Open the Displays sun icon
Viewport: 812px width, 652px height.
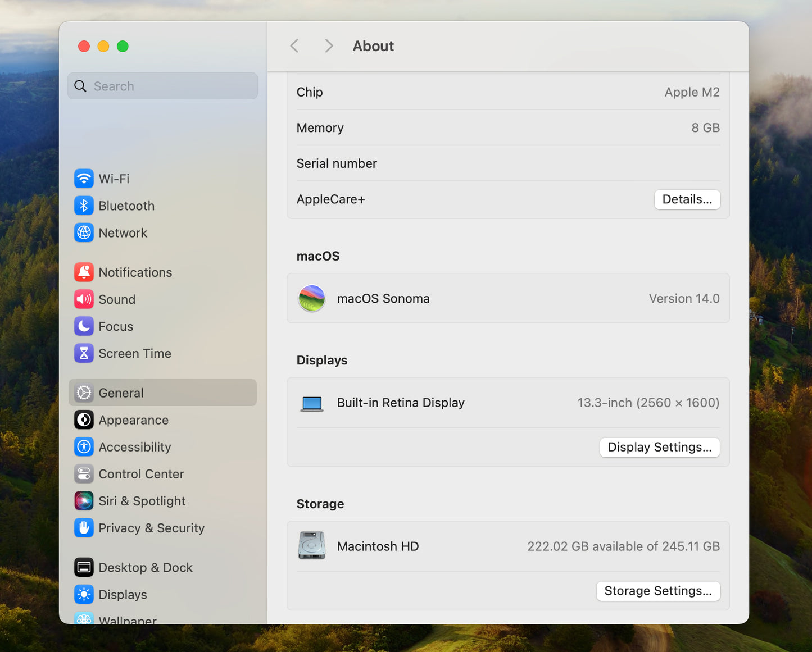[x=84, y=594]
